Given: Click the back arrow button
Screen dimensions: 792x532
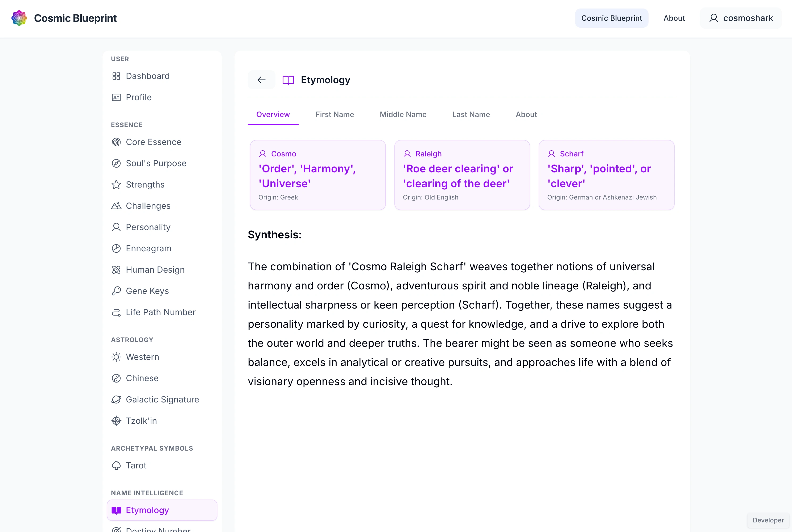Looking at the screenshot, I should coord(261,80).
